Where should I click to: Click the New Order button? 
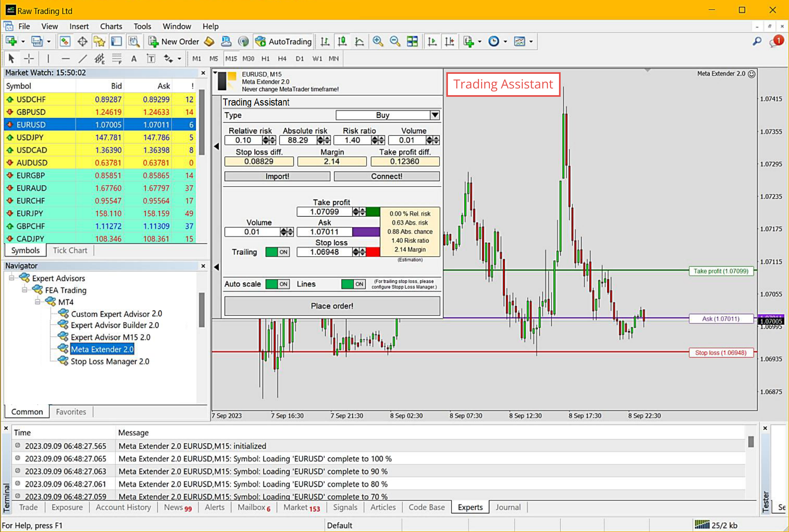point(173,41)
